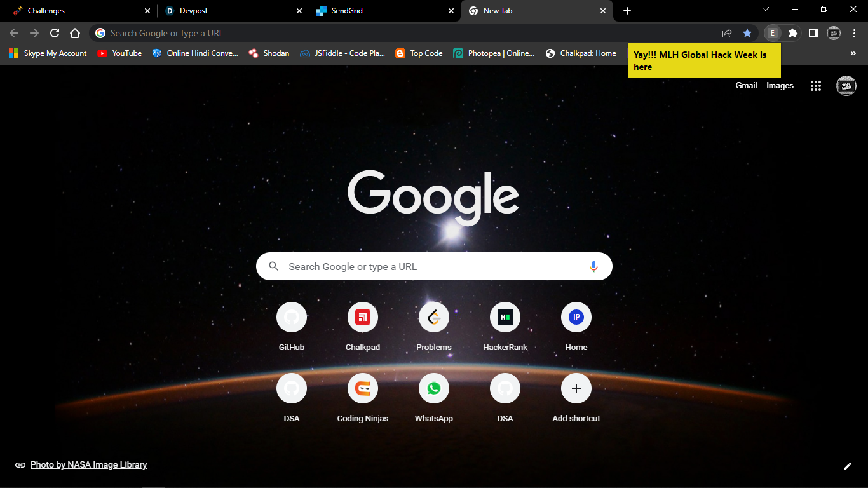
Task: Open the Extensions puzzle-piece panel
Action: click(x=793, y=33)
